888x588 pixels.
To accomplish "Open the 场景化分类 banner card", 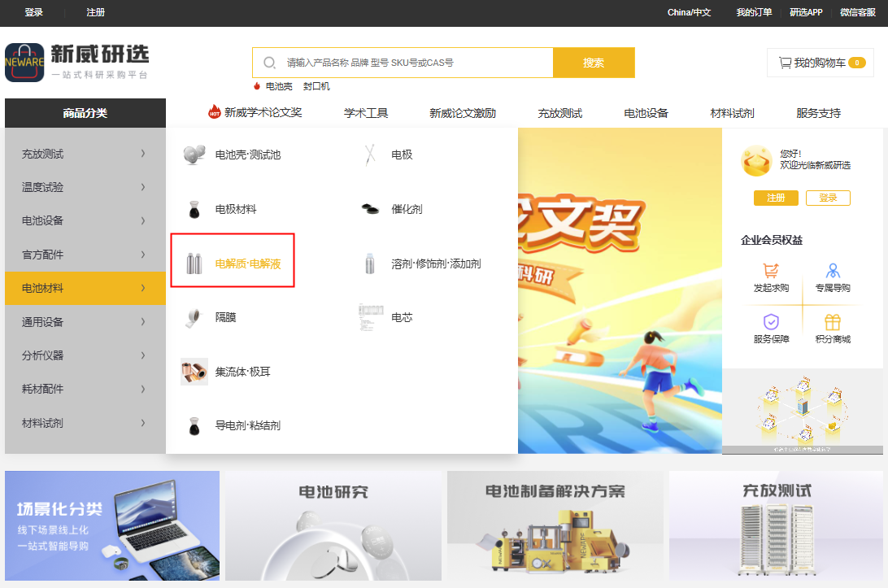I will [112, 525].
